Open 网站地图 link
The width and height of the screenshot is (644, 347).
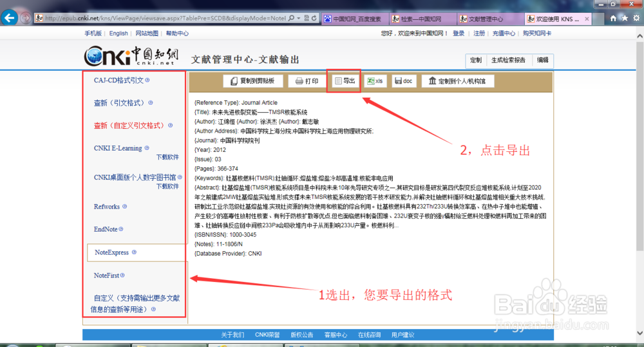pyautogui.click(x=147, y=33)
